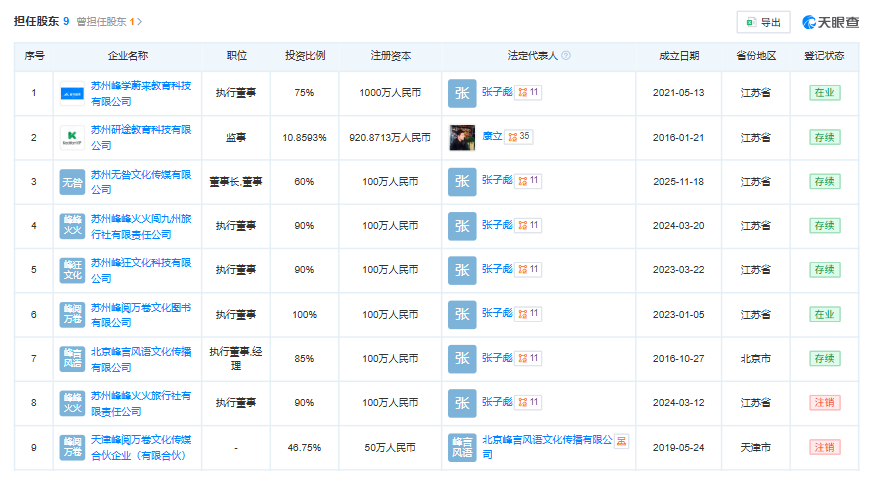Click the 35 badge next to 康立
This screenshot has height=481, width=872.
(519, 137)
